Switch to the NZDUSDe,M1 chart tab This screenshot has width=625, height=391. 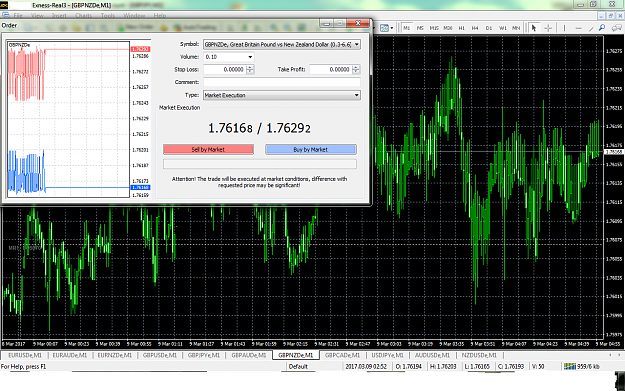479,355
